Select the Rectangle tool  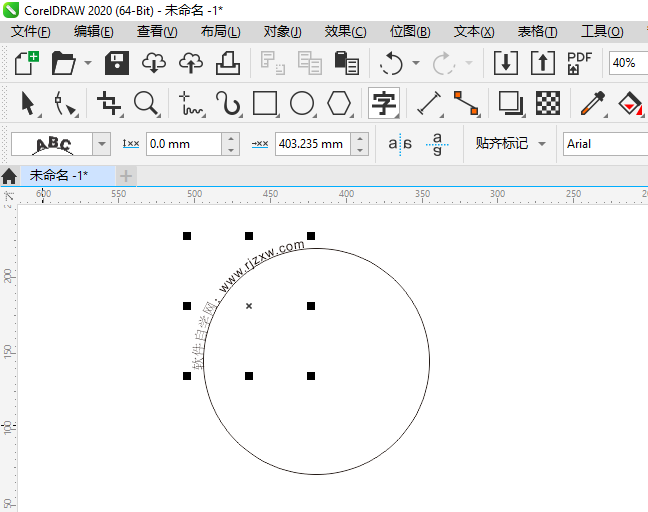[x=265, y=103]
